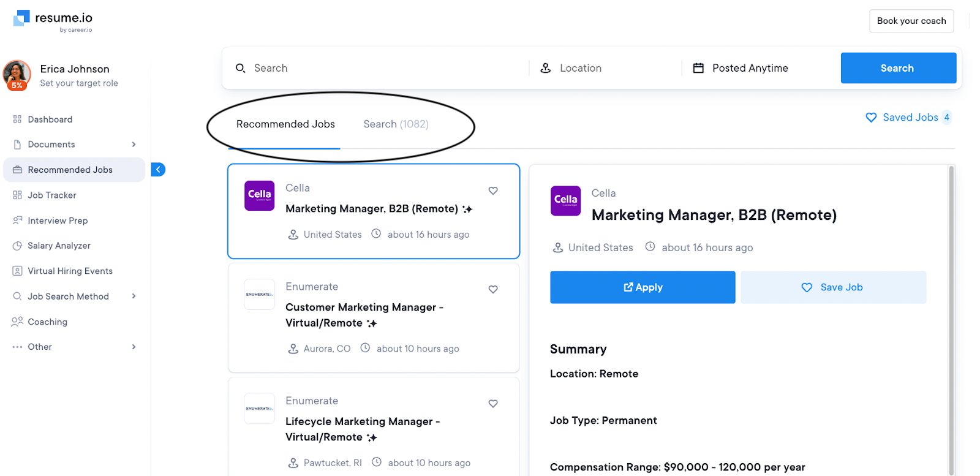Click the resume.io logo
Screen dimensions: 980x476
[53, 20]
